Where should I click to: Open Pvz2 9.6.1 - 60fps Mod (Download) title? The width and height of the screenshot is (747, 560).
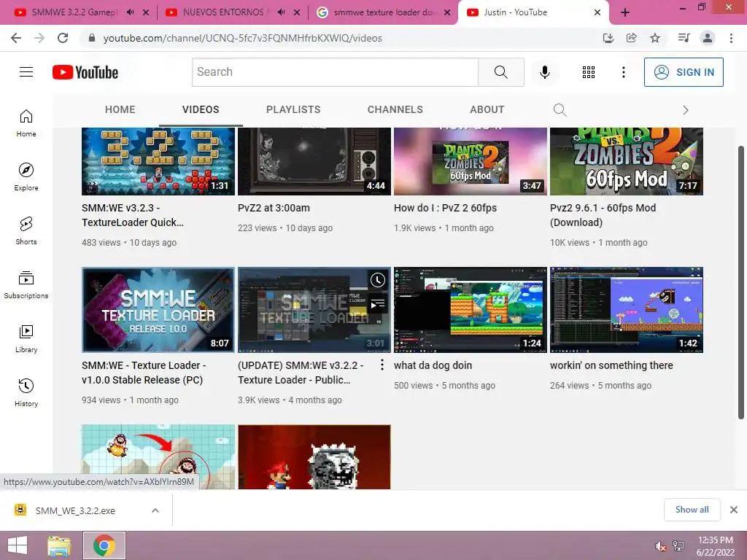[603, 215]
